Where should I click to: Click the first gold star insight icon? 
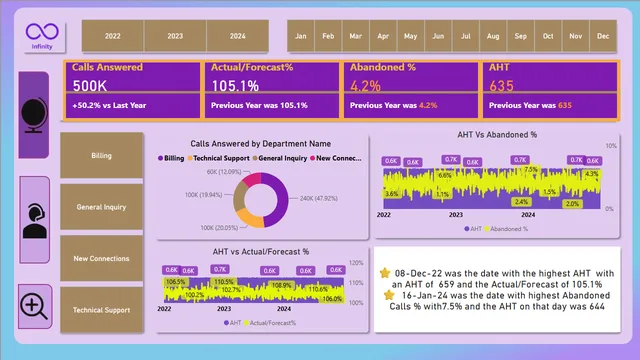385,273
